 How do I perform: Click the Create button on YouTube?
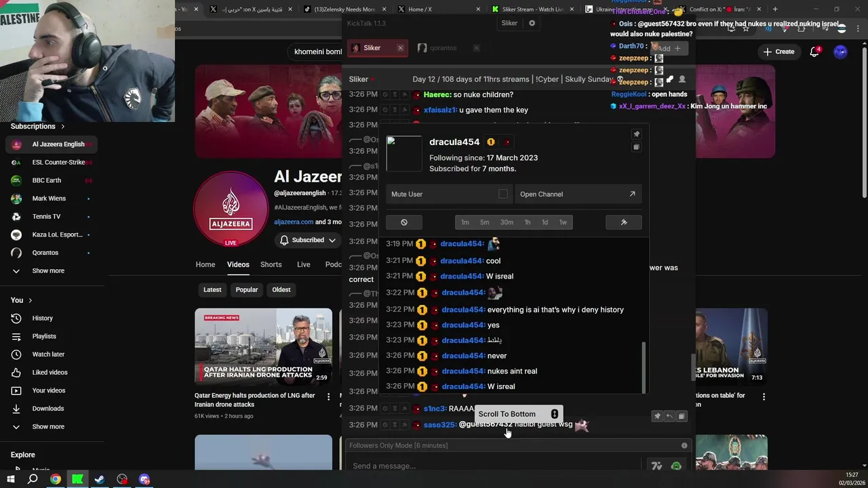pos(778,52)
